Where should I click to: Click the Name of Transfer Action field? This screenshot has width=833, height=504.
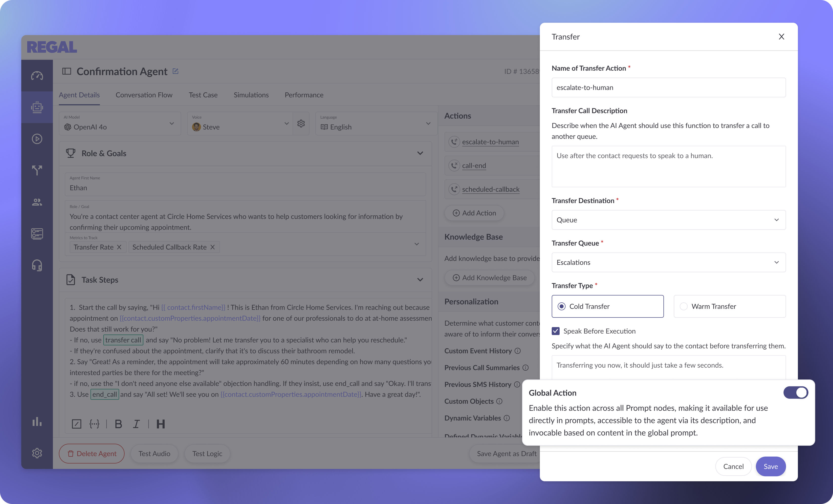tap(668, 87)
